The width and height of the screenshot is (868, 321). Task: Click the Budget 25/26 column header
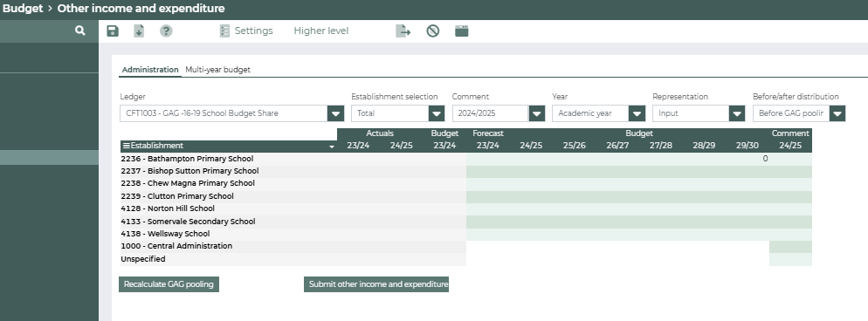tap(574, 146)
